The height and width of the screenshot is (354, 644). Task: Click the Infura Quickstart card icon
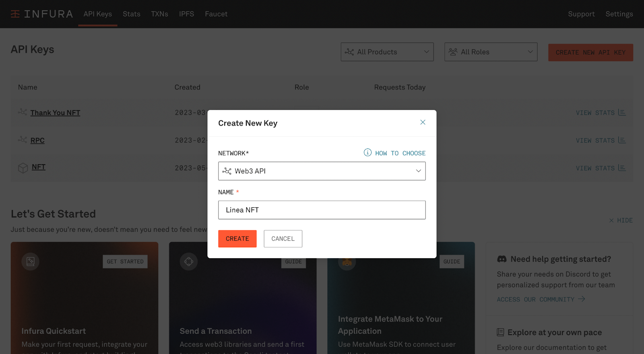(x=30, y=261)
